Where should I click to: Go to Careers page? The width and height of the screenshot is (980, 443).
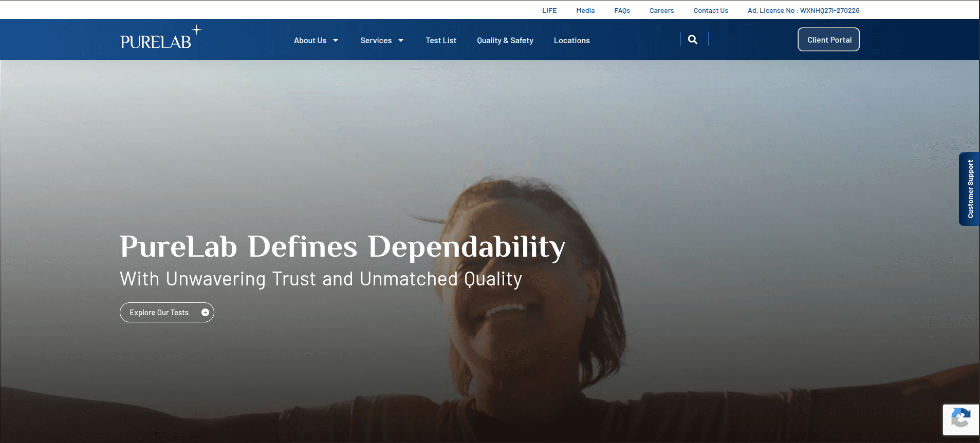pyautogui.click(x=661, y=10)
